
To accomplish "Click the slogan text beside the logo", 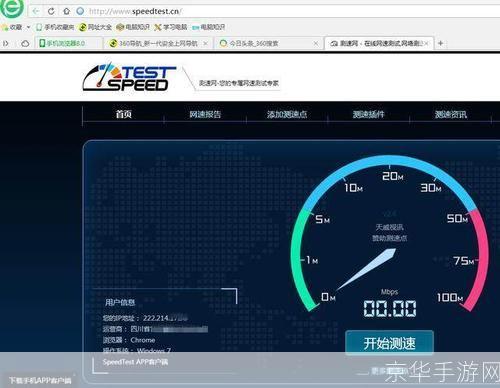I will tap(239, 83).
